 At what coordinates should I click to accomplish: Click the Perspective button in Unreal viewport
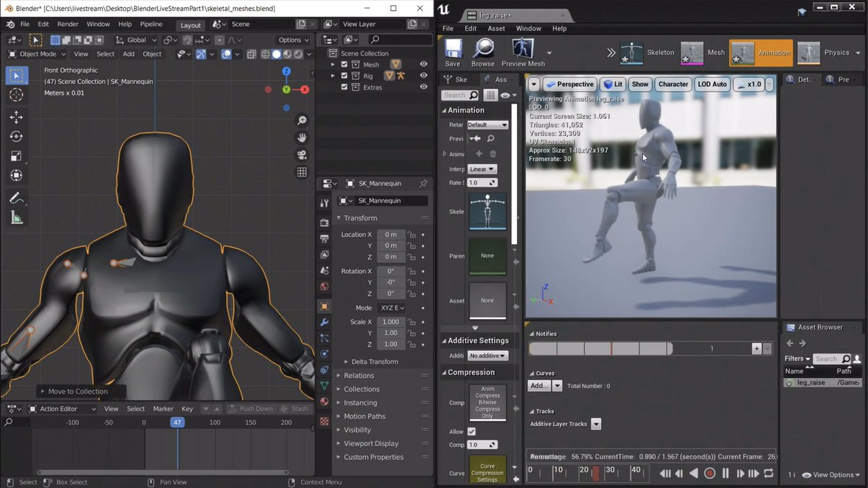point(569,84)
